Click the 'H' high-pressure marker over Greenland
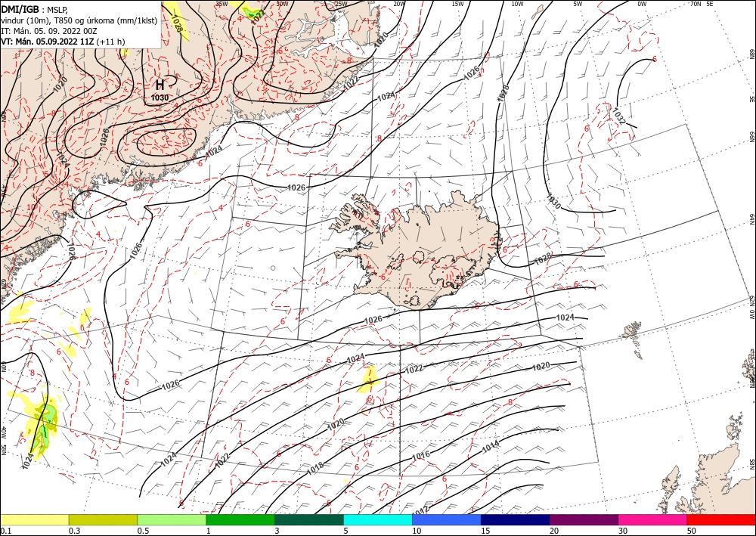 [x=160, y=85]
